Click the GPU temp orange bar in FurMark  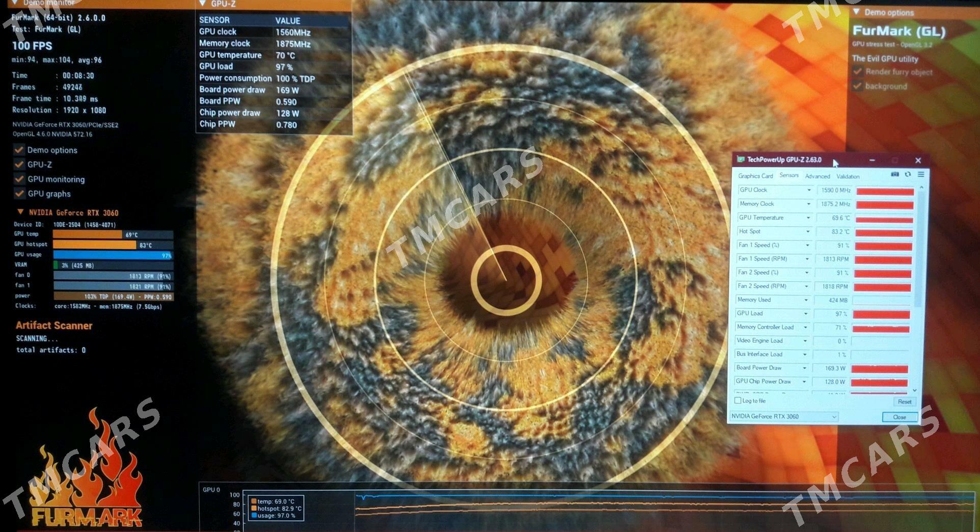coord(88,234)
